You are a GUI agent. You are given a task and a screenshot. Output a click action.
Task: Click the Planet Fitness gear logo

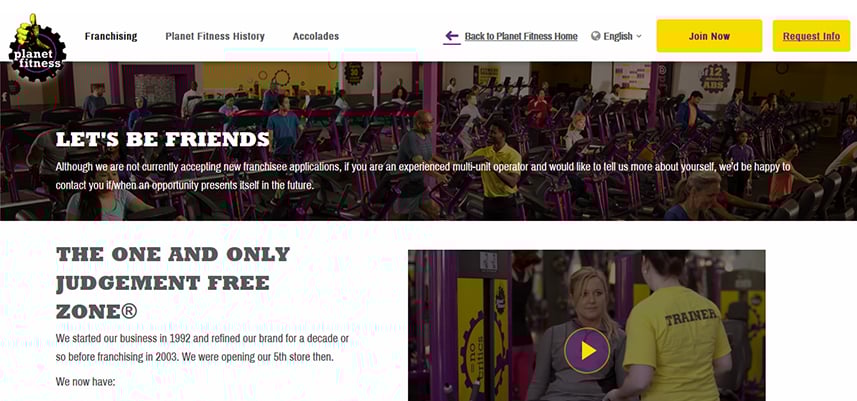click(37, 48)
